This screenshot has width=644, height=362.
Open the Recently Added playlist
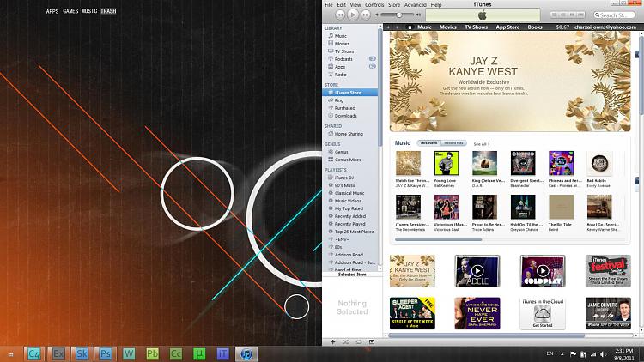350,216
